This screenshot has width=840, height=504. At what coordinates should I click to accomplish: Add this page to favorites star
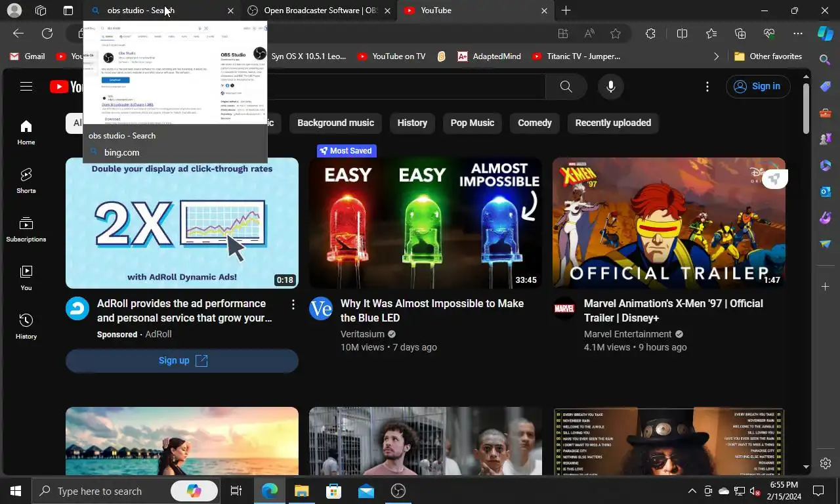click(616, 33)
